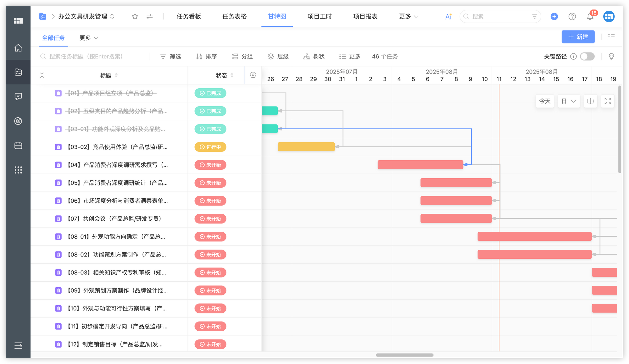Open the messages icon in left sidebar
The image size is (629, 364).
click(x=18, y=97)
